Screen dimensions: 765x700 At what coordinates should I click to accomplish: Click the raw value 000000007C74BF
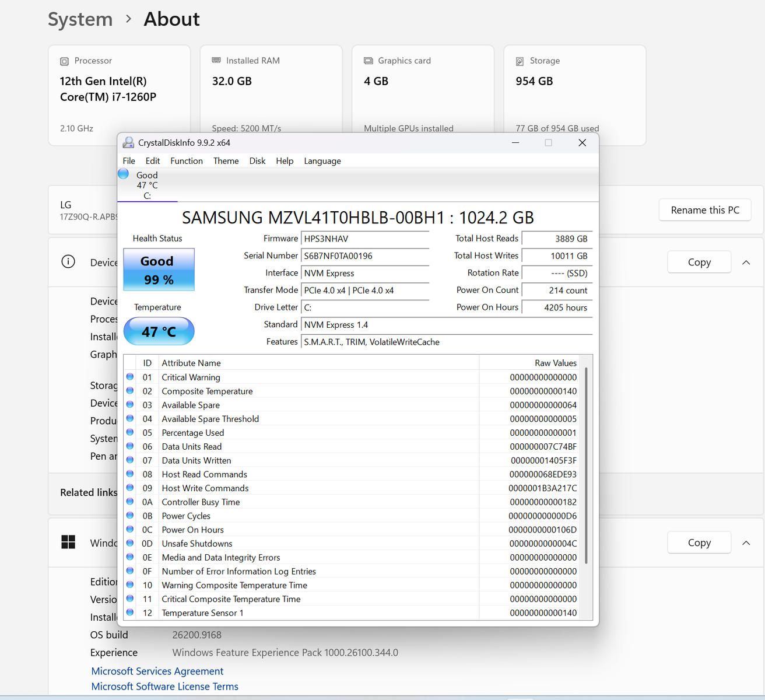[x=543, y=447]
